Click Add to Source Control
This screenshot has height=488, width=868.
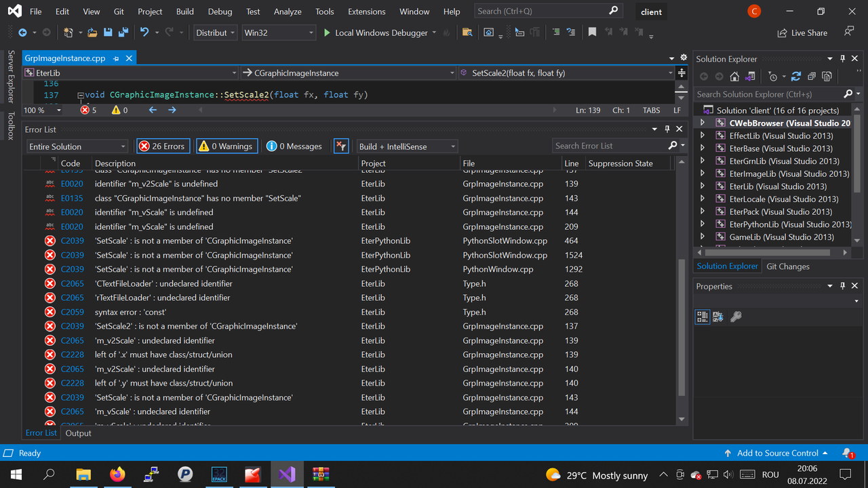tap(776, 453)
